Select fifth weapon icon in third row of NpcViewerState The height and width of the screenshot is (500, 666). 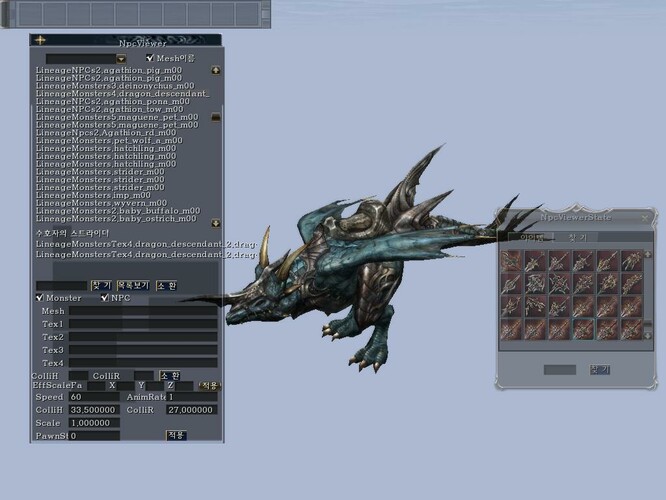pyautogui.click(x=607, y=306)
